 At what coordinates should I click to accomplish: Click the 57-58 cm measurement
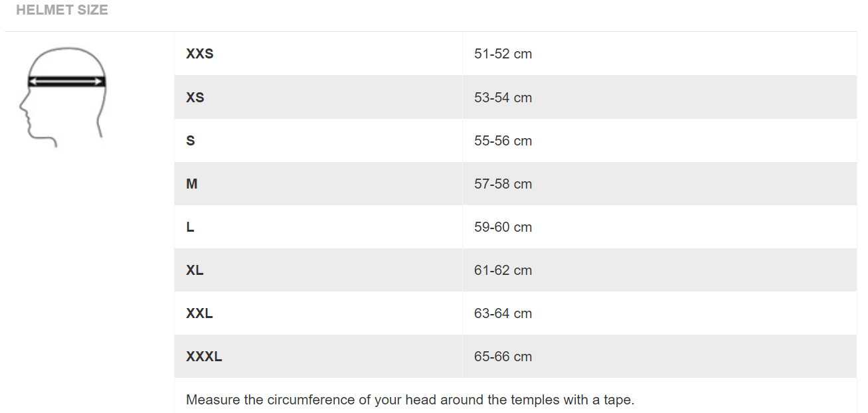(x=503, y=184)
